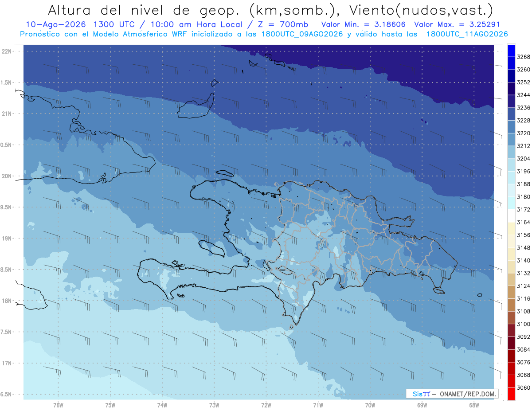Click the legend value 3252
The image size is (532, 411).
pyautogui.click(x=524, y=82)
